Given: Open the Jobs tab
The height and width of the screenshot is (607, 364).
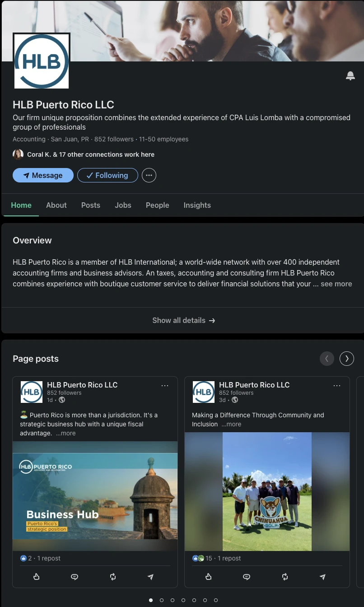Looking at the screenshot, I should (123, 205).
